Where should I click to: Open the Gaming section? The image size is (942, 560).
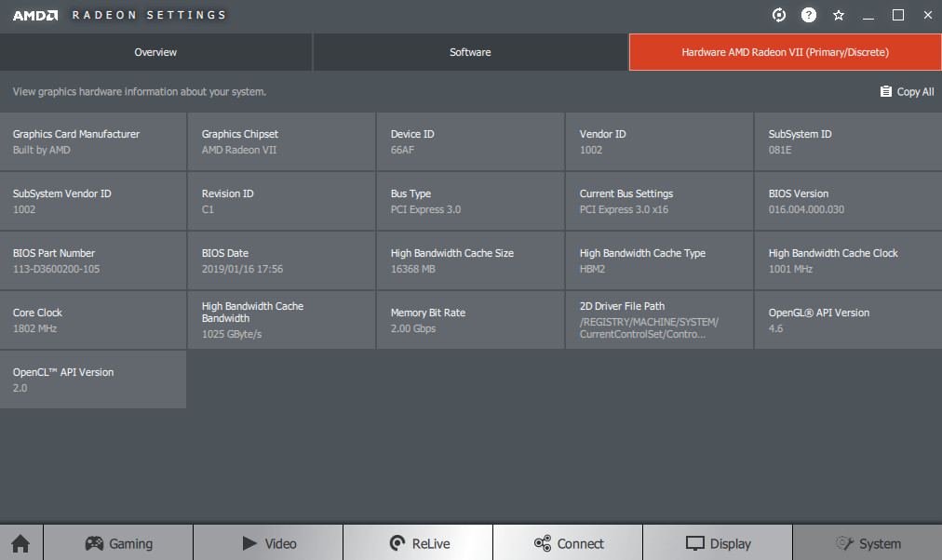tap(118, 543)
